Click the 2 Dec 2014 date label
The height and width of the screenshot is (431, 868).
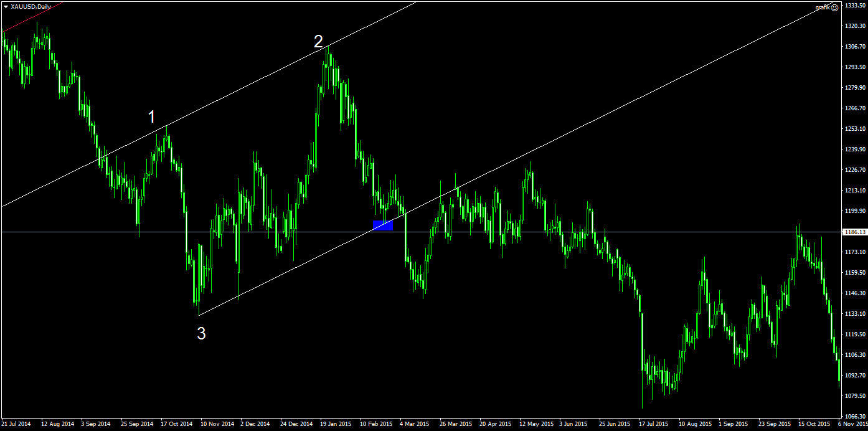click(x=256, y=424)
